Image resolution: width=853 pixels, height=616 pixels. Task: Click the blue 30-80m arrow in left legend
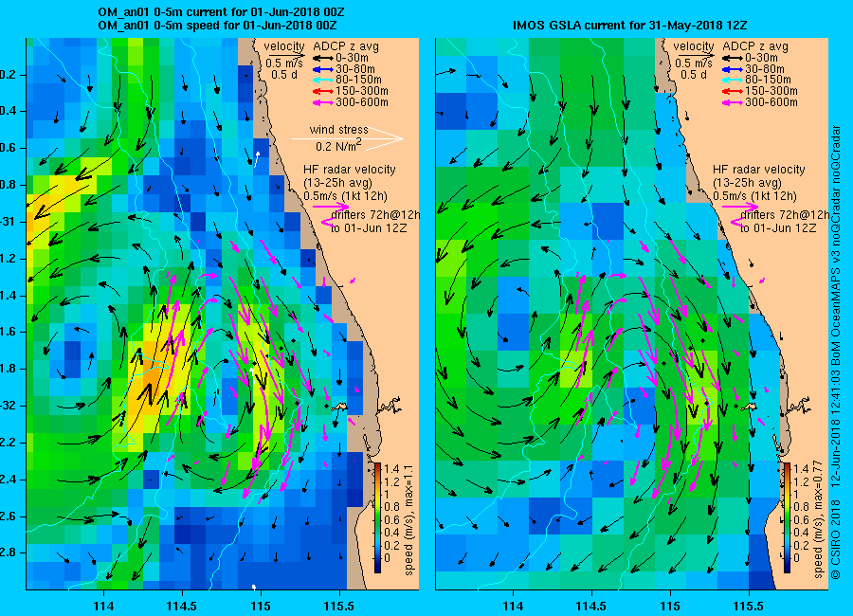coord(322,69)
